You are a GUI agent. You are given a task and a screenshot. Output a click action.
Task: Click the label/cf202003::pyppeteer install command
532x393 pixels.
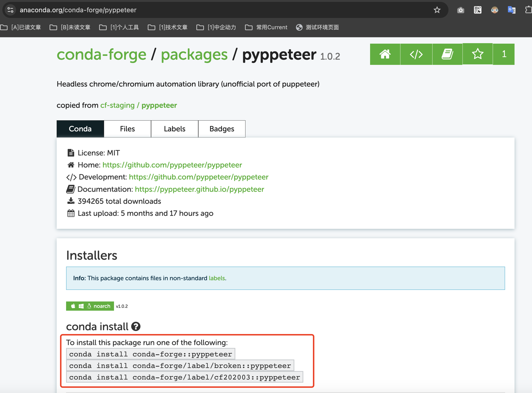185,377
